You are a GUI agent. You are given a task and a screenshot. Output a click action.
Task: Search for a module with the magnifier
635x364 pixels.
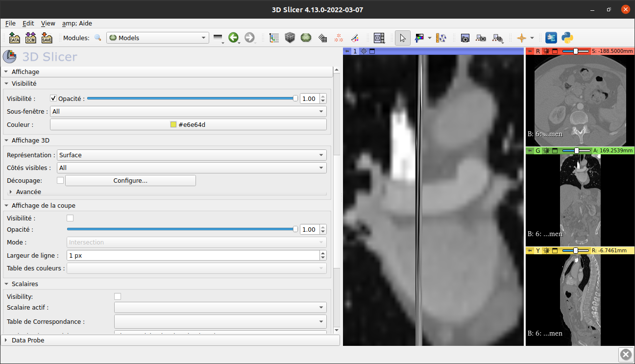(98, 38)
